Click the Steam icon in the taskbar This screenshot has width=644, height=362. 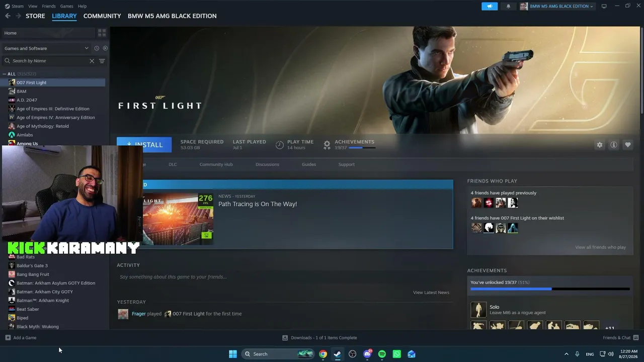tap(338, 354)
